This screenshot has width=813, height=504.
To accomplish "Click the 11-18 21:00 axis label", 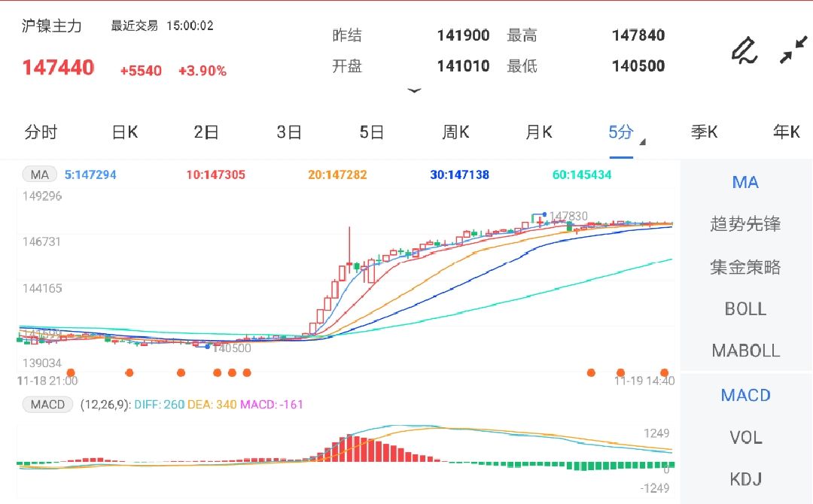I will point(47,381).
